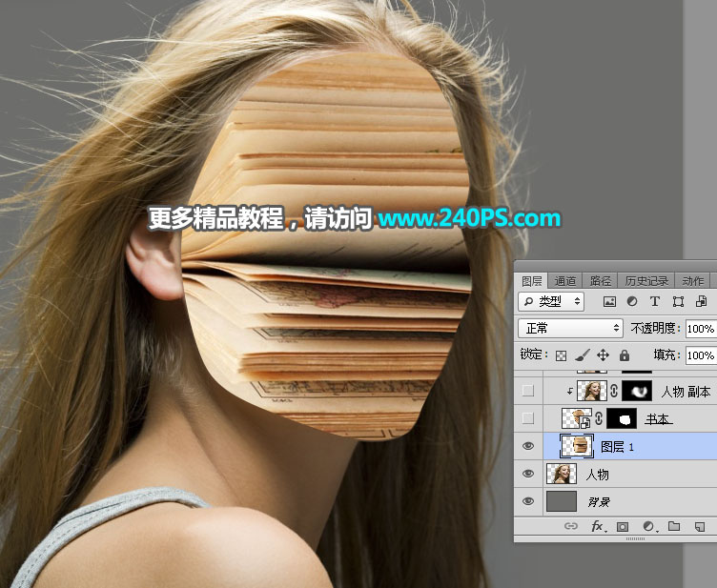Click the layers panel bottom resize grip
Viewport: 717px width, 588px height.
(x=636, y=539)
